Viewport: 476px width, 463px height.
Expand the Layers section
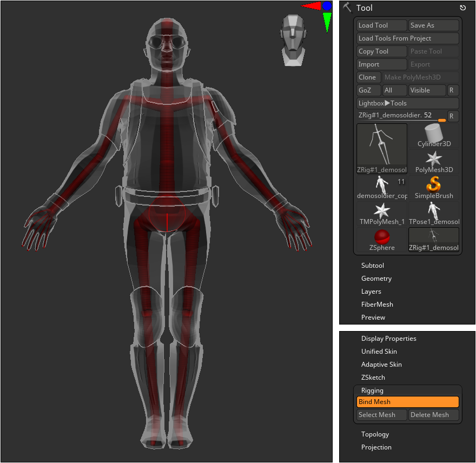[371, 292]
